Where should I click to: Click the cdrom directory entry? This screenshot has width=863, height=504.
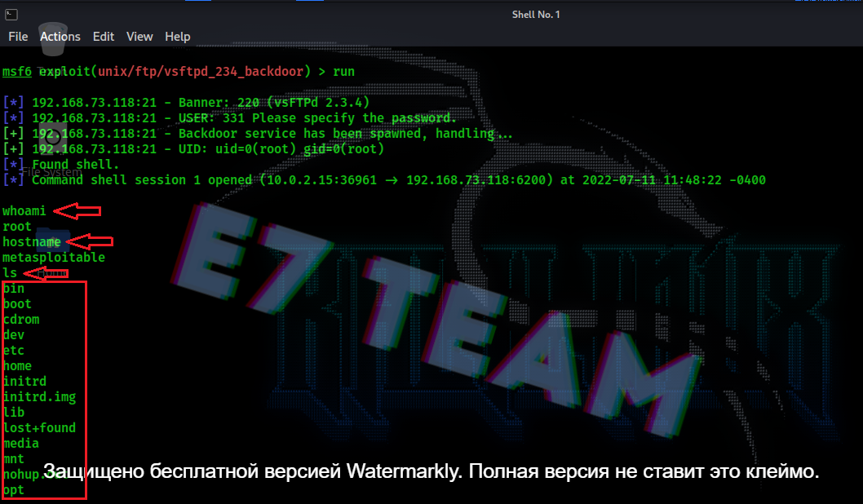click(x=21, y=320)
